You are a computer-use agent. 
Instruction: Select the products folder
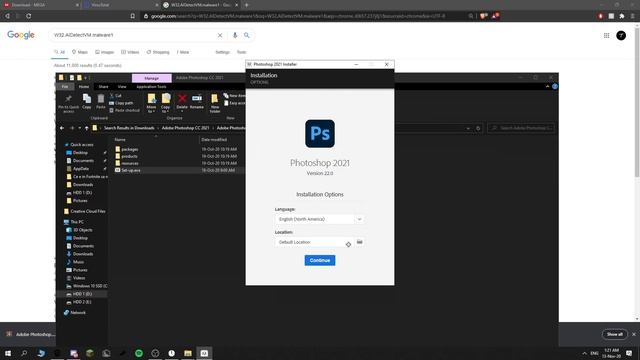click(x=129, y=156)
